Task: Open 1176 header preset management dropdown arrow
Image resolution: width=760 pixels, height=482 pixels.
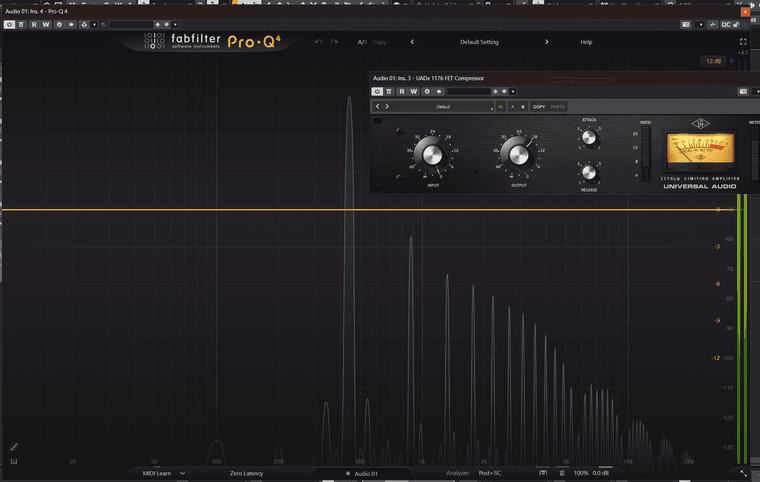Action: pos(513,91)
